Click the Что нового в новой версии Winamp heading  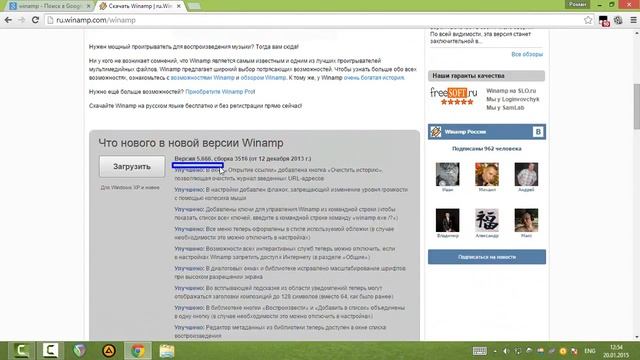191,143
